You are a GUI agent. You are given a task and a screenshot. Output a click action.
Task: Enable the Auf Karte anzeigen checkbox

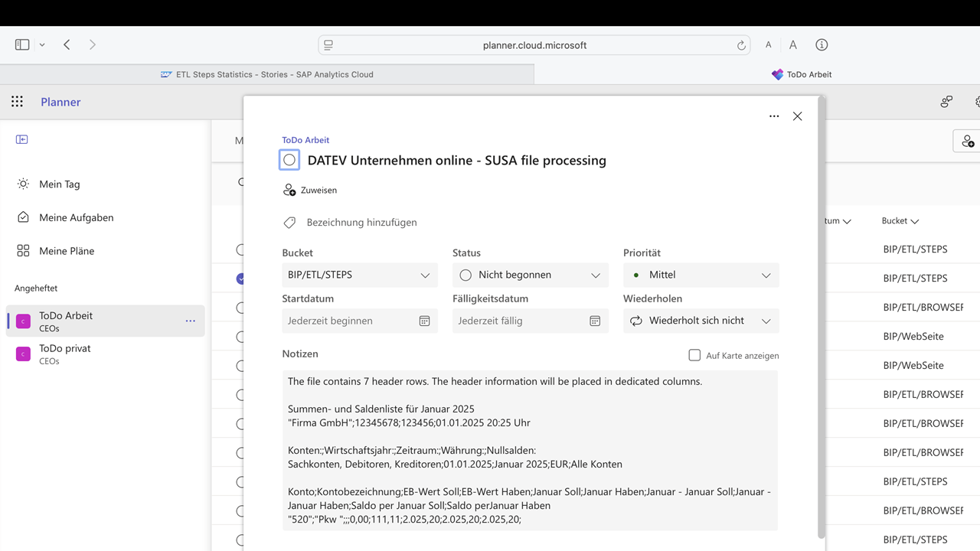point(694,354)
